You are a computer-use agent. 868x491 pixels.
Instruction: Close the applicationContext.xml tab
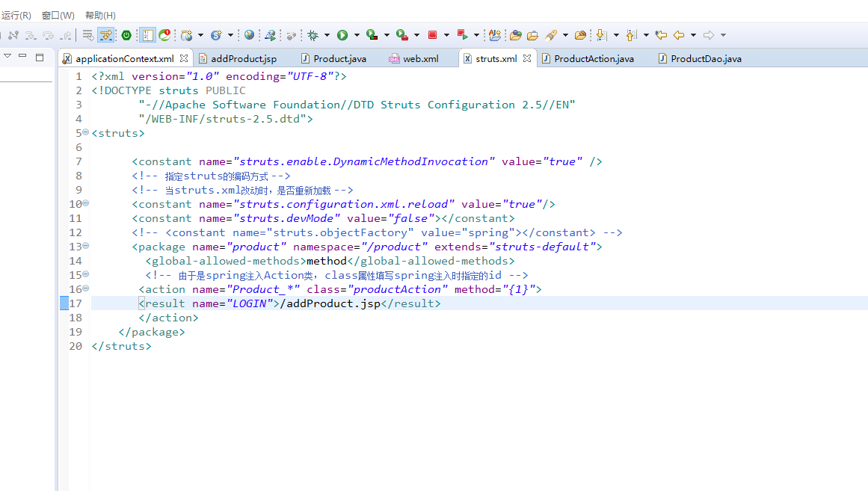[x=184, y=58]
